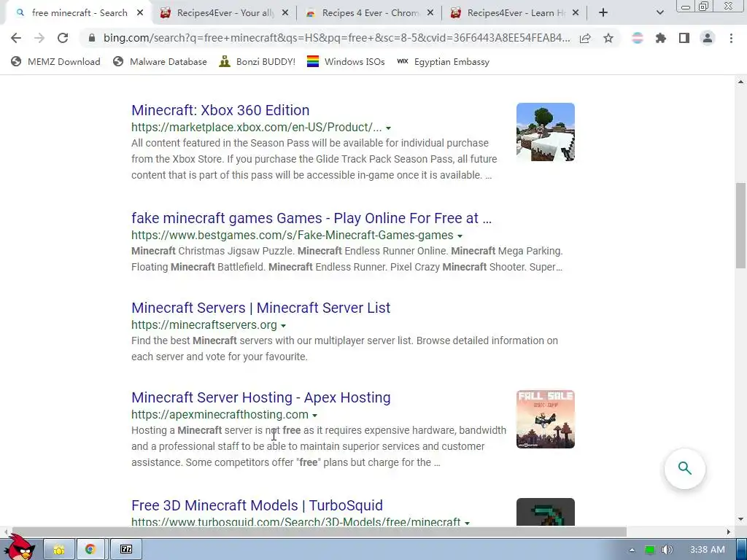The image size is (747, 560).
Task: Expand dropdown next to bestgames.com URL
Action: point(460,236)
